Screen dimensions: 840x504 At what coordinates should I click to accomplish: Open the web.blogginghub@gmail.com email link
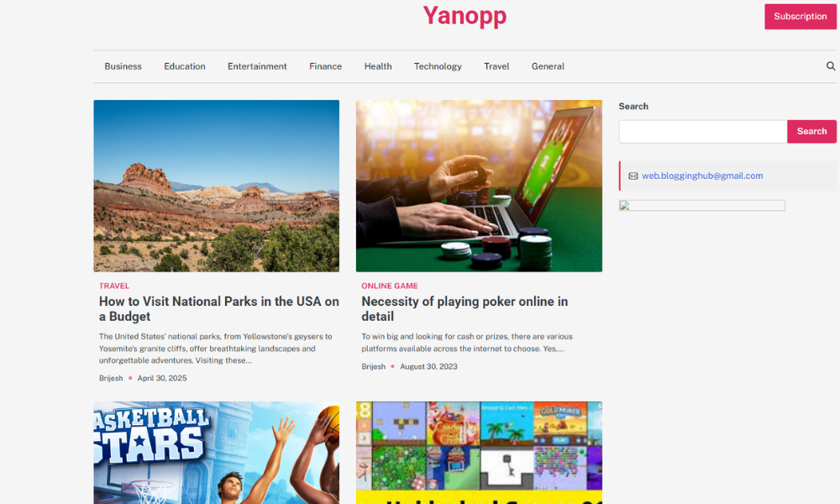pos(701,176)
